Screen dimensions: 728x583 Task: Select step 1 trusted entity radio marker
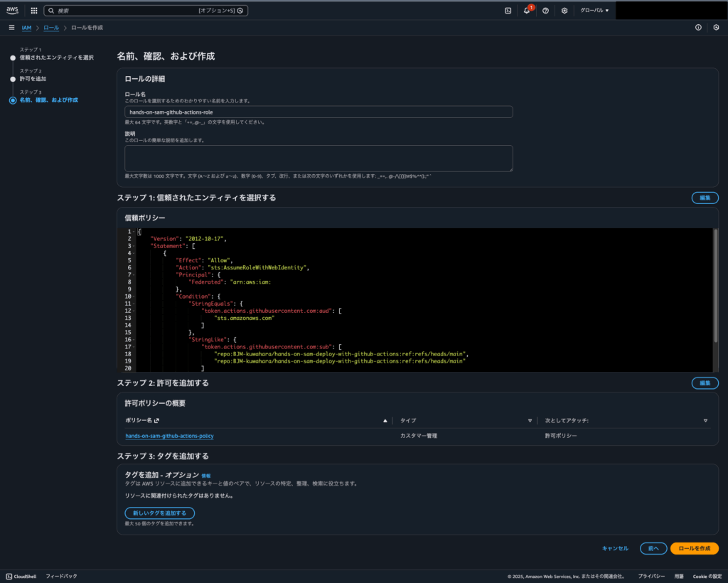13,58
